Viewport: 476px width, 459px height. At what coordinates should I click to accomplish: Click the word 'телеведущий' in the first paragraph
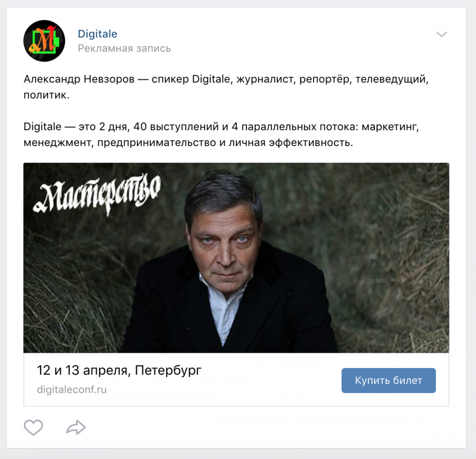pyautogui.click(x=391, y=79)
